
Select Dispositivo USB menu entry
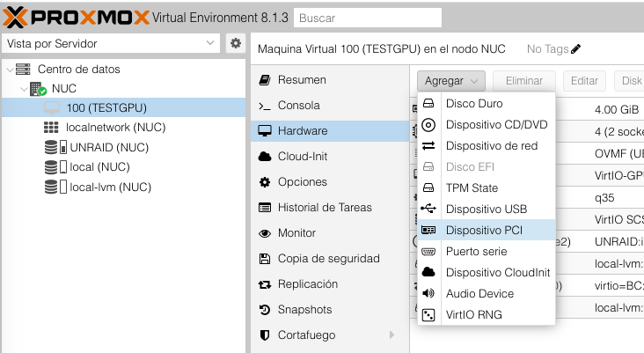(486, 210)
